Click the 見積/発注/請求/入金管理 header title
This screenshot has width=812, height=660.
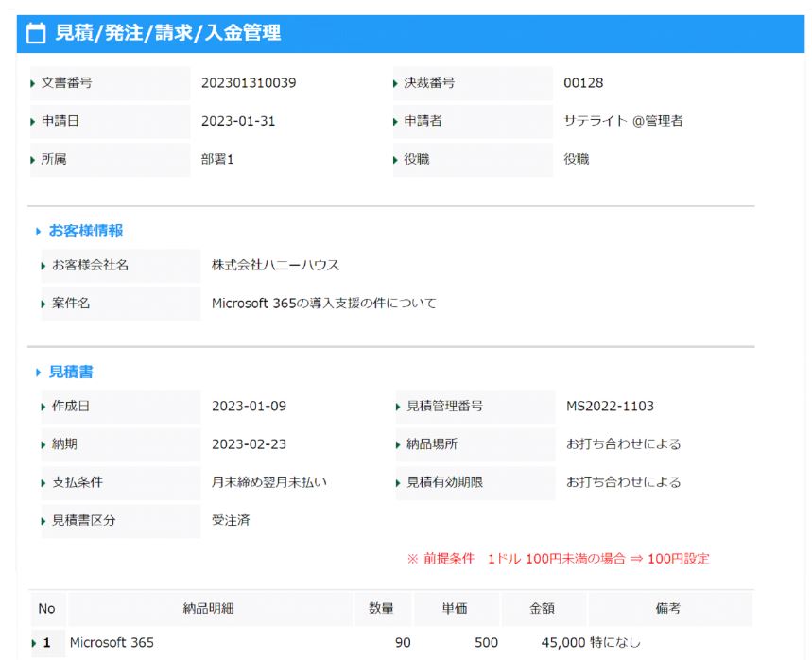(x=167, y=33)
